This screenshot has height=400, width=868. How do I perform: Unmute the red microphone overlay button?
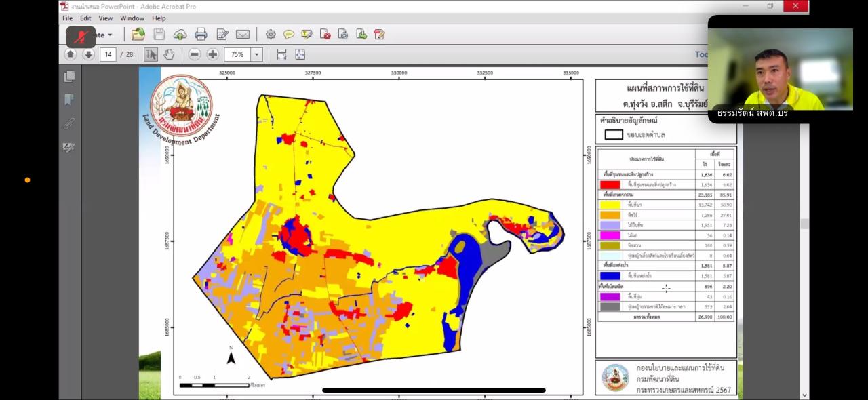pyautogui.click(x=81, y=36)
